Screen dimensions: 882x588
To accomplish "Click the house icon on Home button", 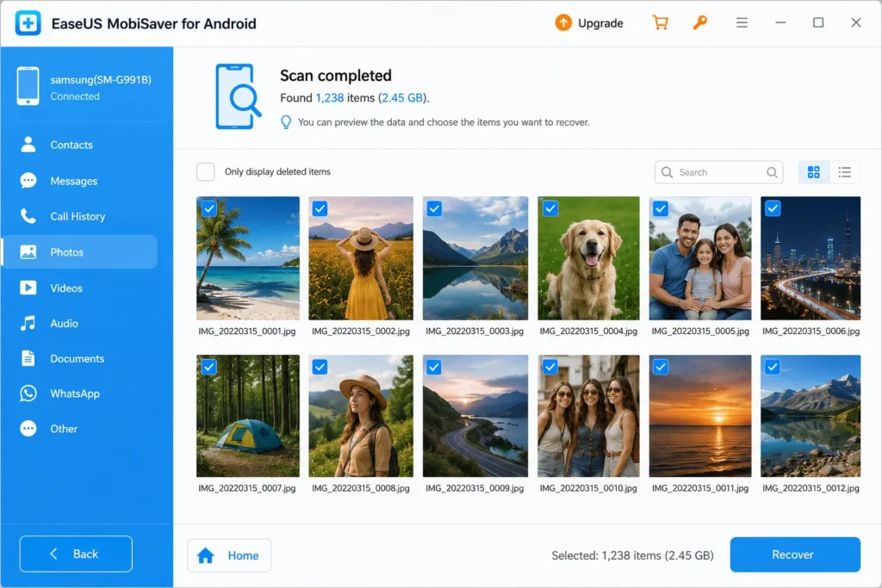I will 206,555.
